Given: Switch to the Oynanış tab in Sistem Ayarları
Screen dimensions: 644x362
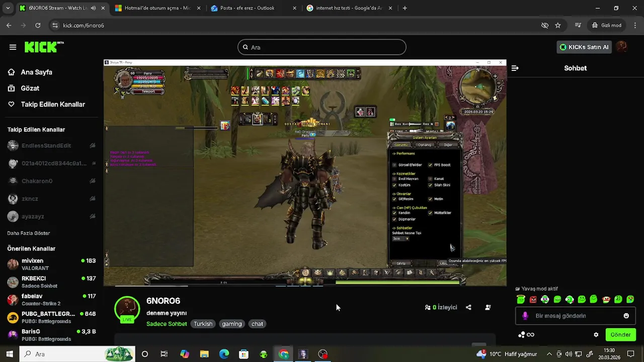Looking at the screenshot, I should click(425, 145).
